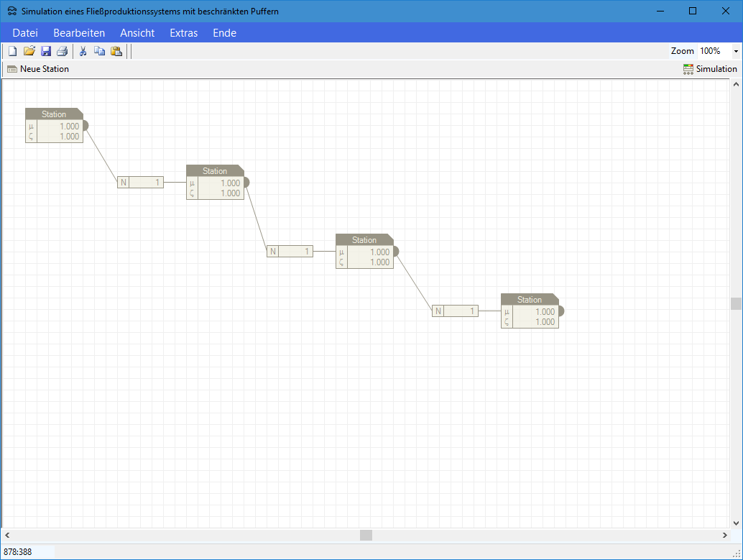Save the model using the floppy disk icon
The height and width of the screenshot is (560, 743).
coord(46,51)
